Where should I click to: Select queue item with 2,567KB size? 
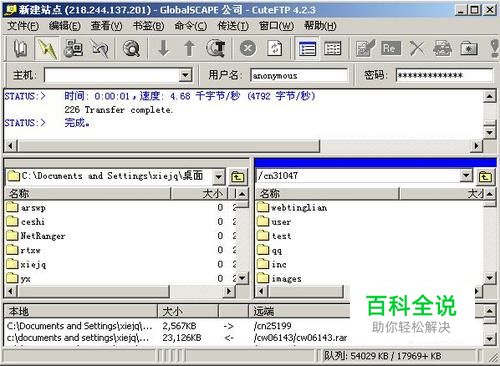(177, 326)
